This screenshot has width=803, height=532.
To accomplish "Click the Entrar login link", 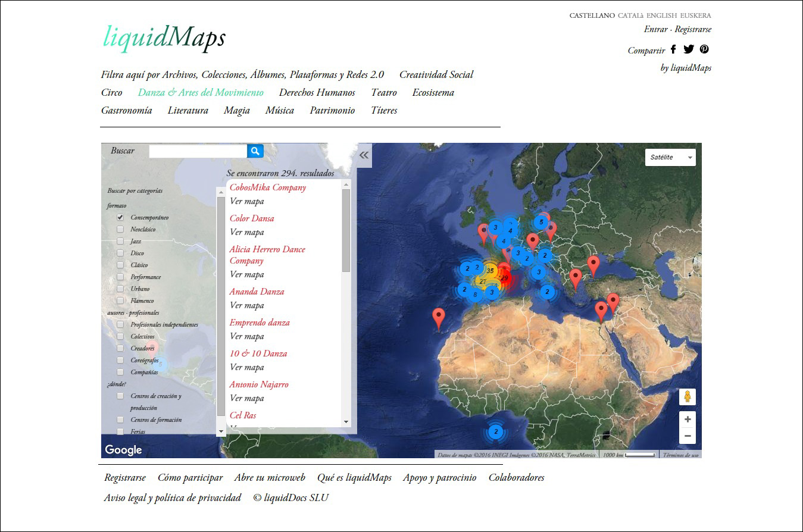I will [655, 29].
